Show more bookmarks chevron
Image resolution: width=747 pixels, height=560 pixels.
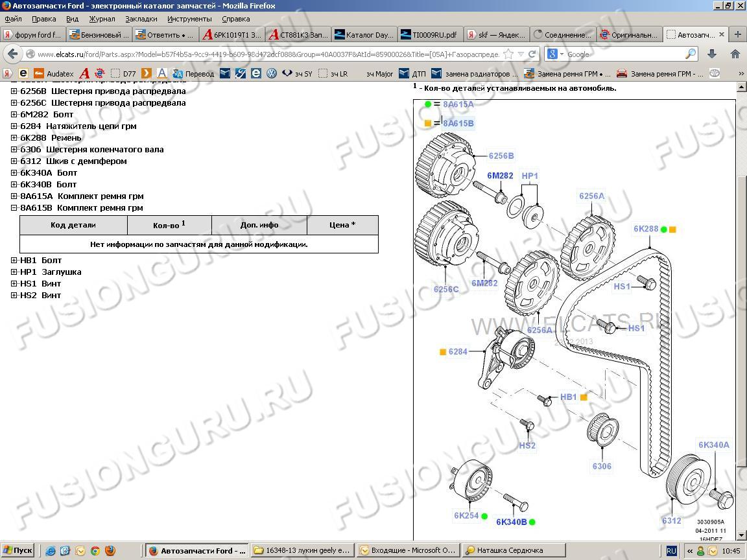741,73
